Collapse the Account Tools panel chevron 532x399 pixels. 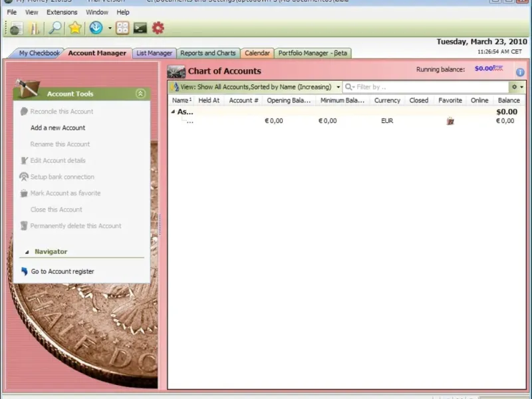pos(140,94)
